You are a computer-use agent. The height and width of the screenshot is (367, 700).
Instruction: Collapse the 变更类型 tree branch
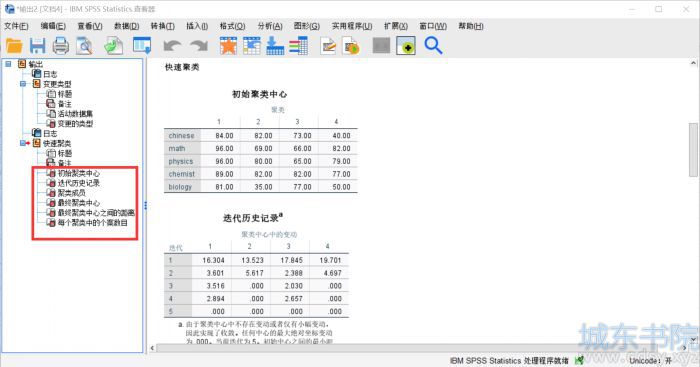click(23, 84)
